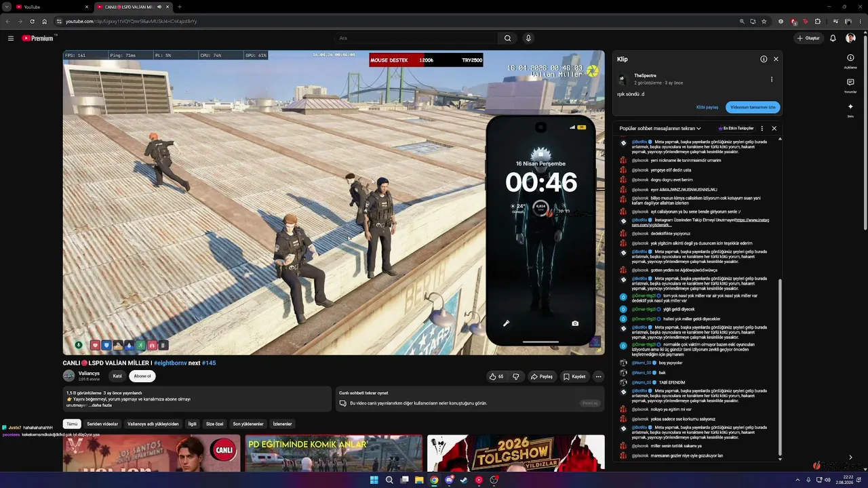Click the Paylaş share button
The image size is (868, 488).
coord(542,376)
